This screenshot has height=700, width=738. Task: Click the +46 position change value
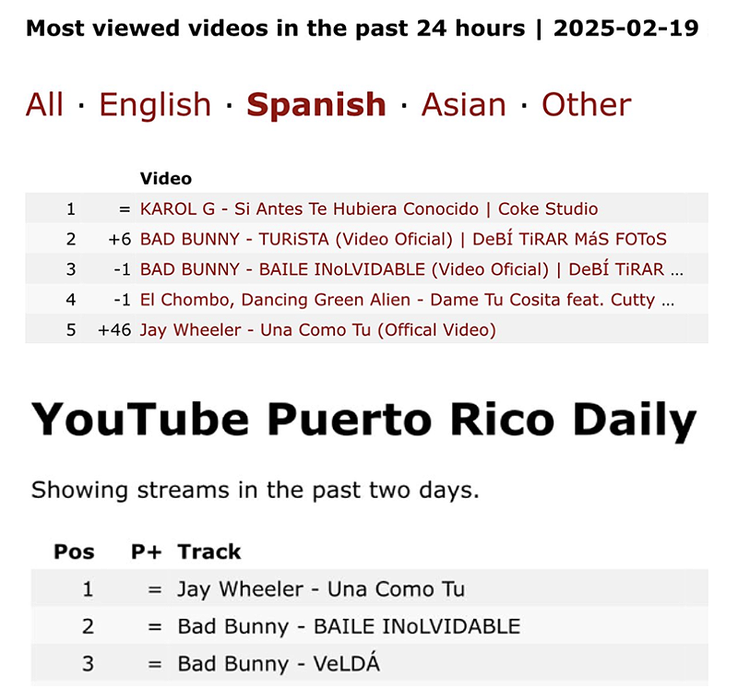coord(114,330)
